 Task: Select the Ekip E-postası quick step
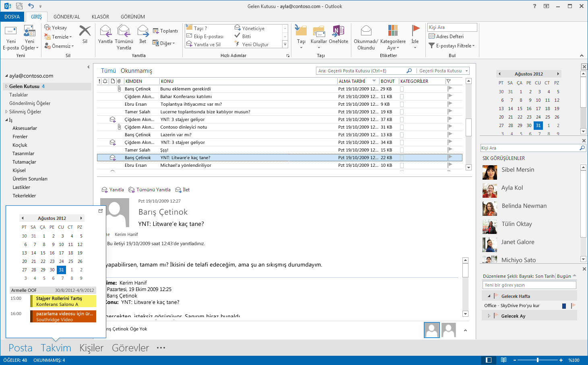point(205,36)
